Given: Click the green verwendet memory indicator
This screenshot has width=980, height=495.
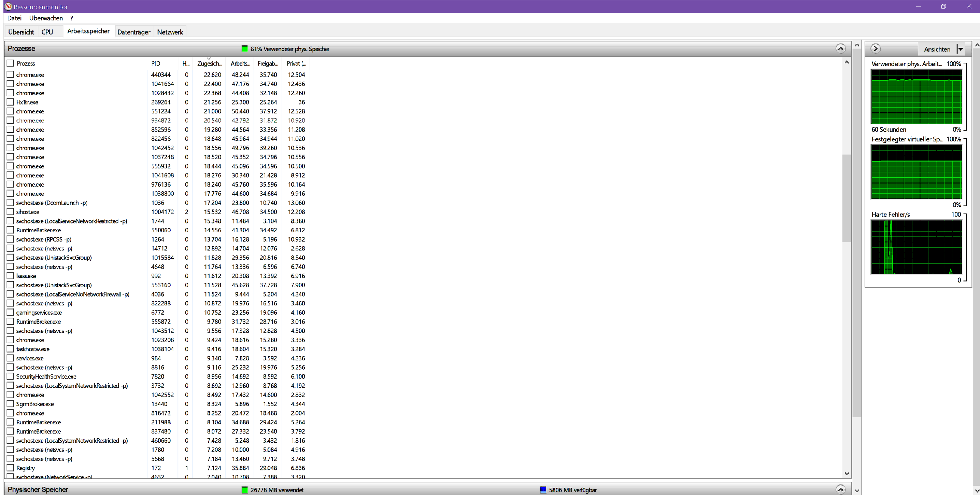Looking at the screenshot, I should [245, 490].
